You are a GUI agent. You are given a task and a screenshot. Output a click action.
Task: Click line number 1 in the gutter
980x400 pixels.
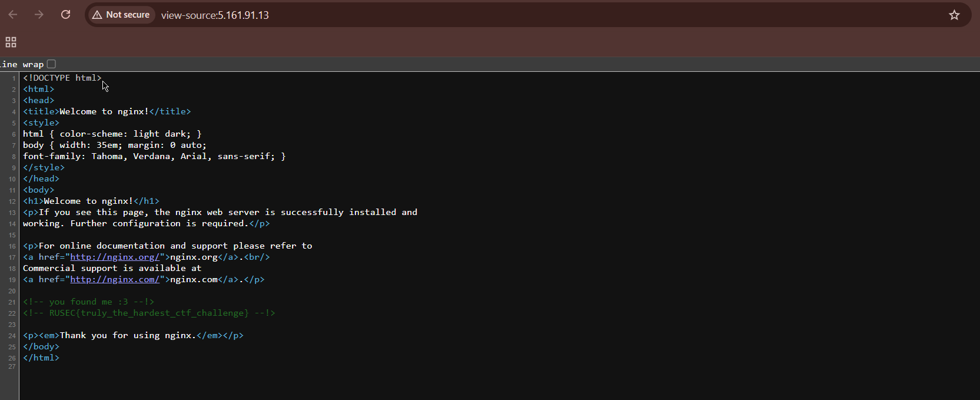(x=14, y=78)
